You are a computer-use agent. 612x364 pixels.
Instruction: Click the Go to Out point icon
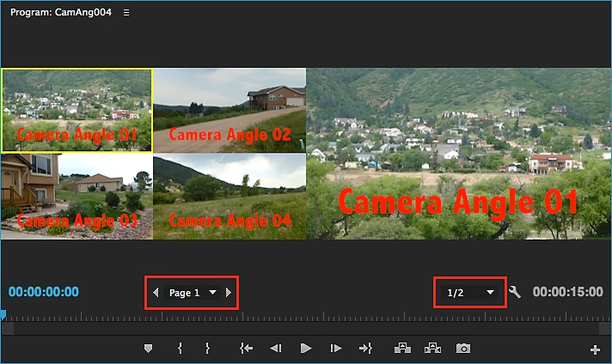365,348
